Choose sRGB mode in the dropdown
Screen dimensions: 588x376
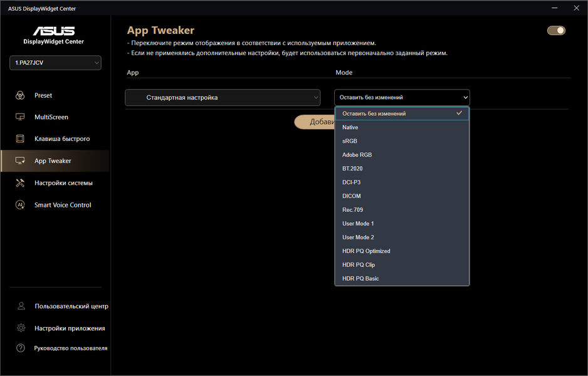pos(402,141)
